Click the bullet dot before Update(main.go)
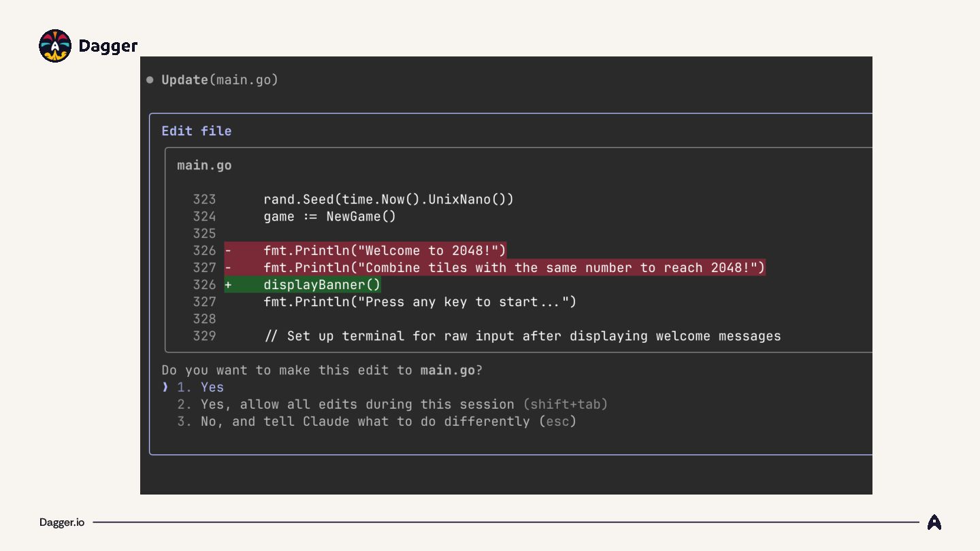The image size is (980, 551). tap(150, 80)
